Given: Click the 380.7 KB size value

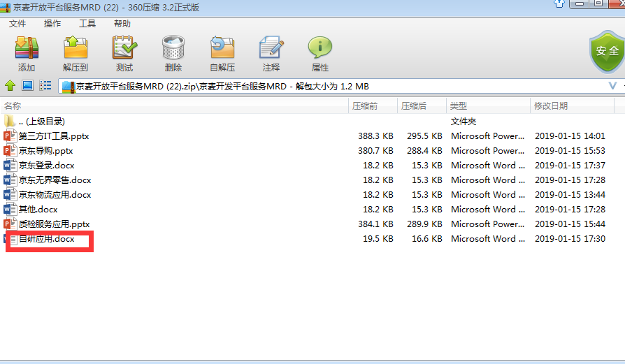Looking at the screenshot, I should (375, 150).
